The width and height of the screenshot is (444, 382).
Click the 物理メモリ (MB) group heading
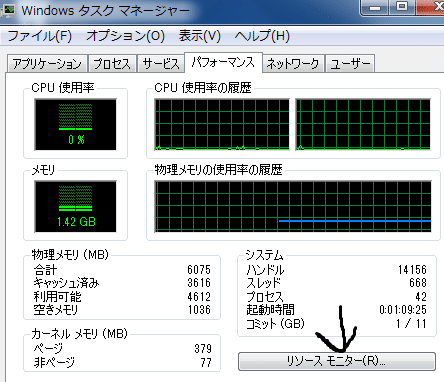(x=70, y=255)
